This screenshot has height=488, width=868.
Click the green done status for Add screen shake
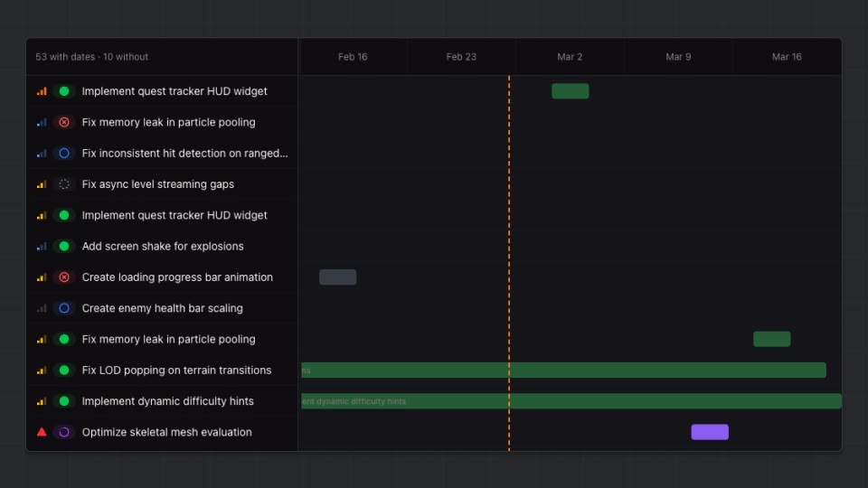pos(64,246)
